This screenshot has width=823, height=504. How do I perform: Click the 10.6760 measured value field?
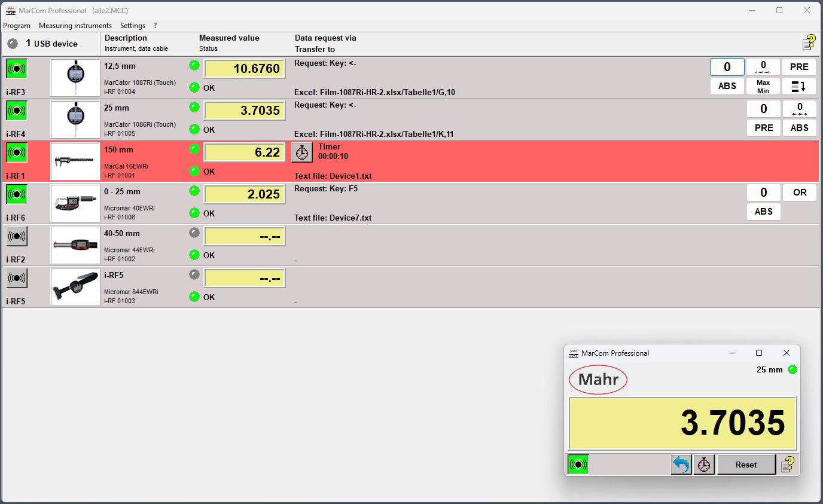pyautogui.click(x=245, y=69)
